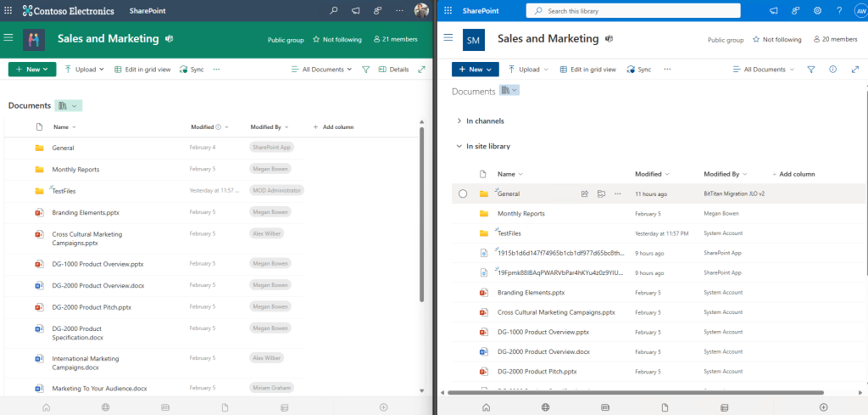This screenshot has width=868, height=415.
Task: Open AW account avatar in right window
Action: pyautogui.click(x=861, y=10)
